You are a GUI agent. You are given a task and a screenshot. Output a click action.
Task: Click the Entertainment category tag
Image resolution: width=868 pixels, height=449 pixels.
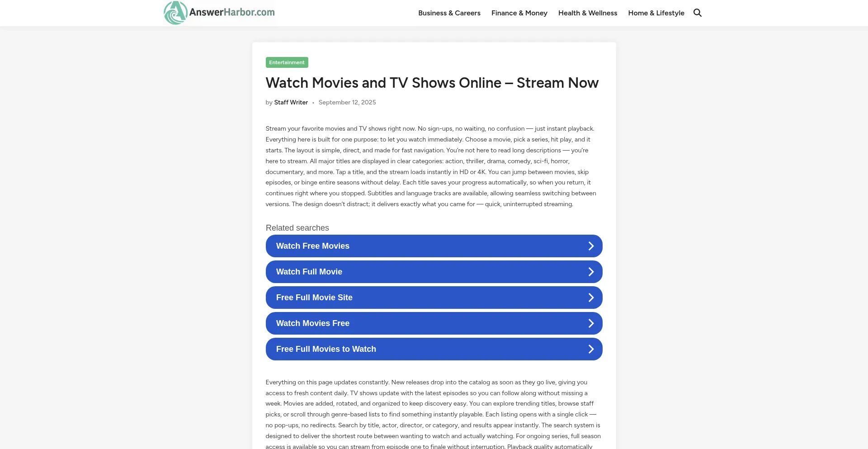(x=287, y=62)
